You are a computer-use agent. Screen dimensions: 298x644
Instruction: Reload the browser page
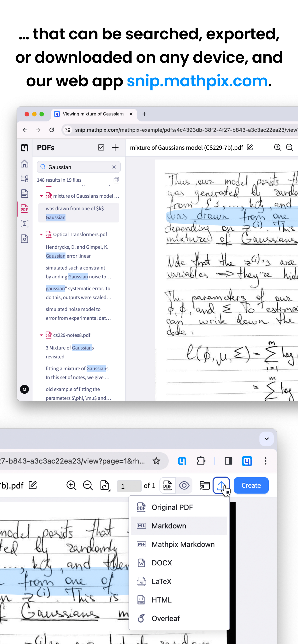point(52,130)
